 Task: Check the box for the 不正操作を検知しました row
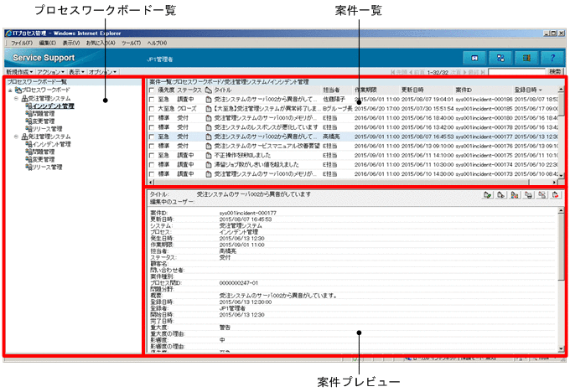(152, 155)
